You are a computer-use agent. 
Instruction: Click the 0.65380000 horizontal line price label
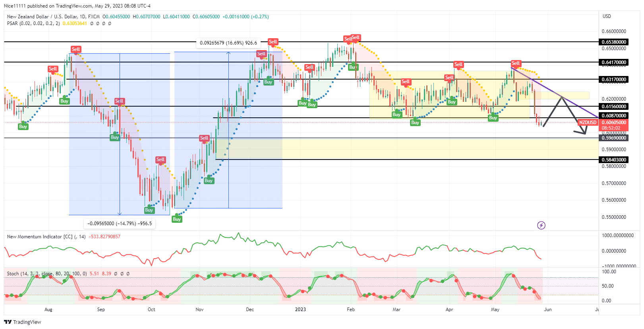point(614,42)
